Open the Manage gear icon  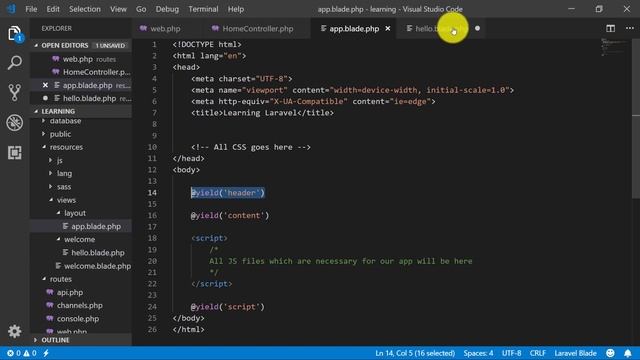tap(15, 331)
